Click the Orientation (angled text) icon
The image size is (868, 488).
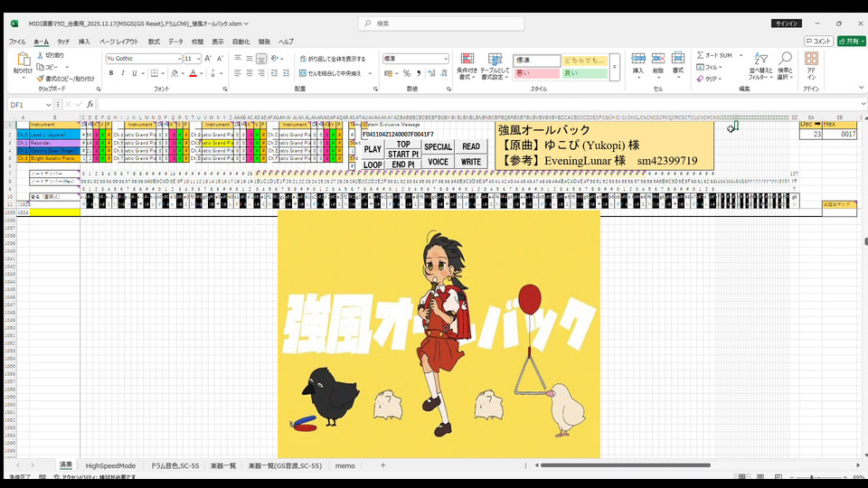click(x=275, y=58)
